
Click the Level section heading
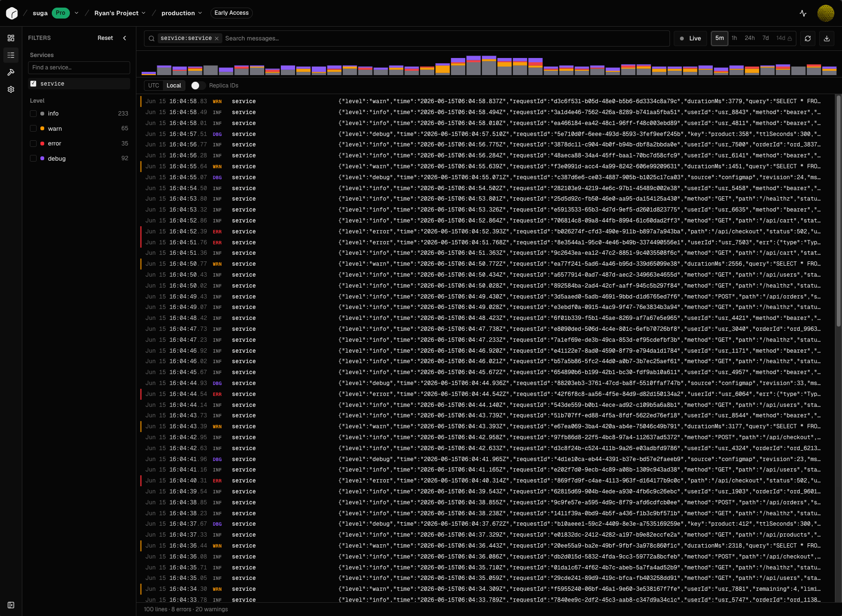(37, 101)
